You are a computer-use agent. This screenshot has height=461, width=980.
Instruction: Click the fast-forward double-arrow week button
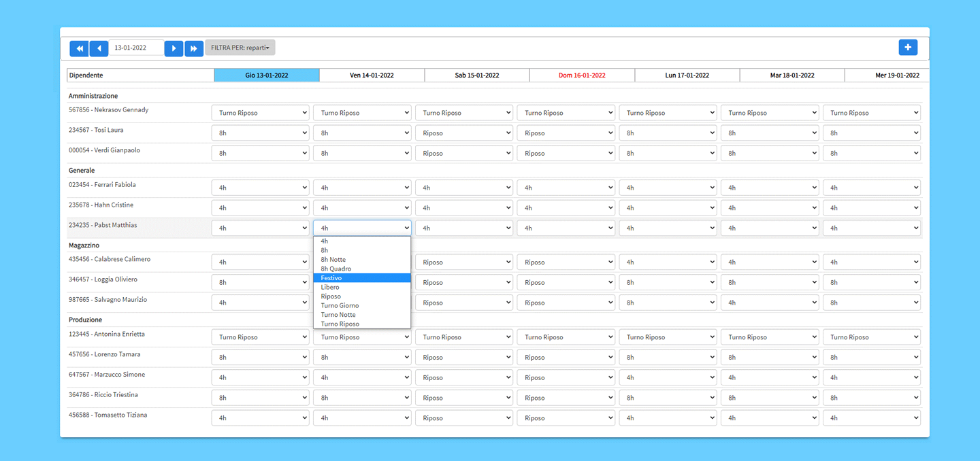point(194,48)
